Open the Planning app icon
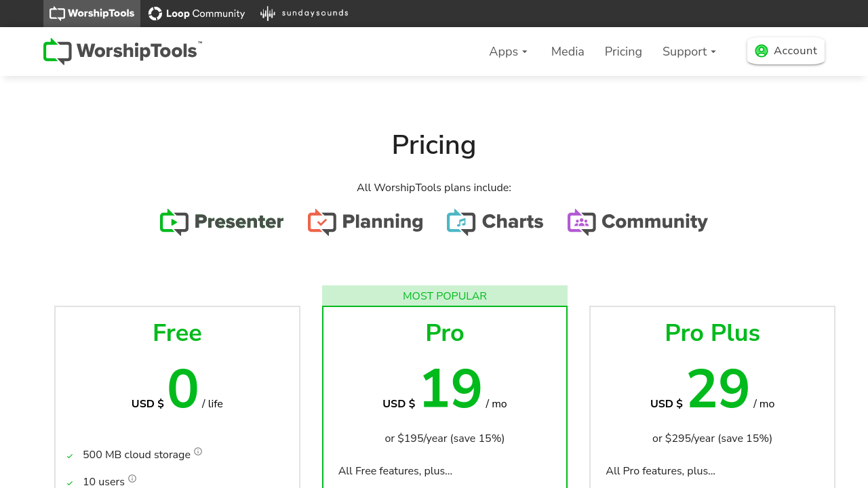Viewport: 868px width, 488px height. 322,222
